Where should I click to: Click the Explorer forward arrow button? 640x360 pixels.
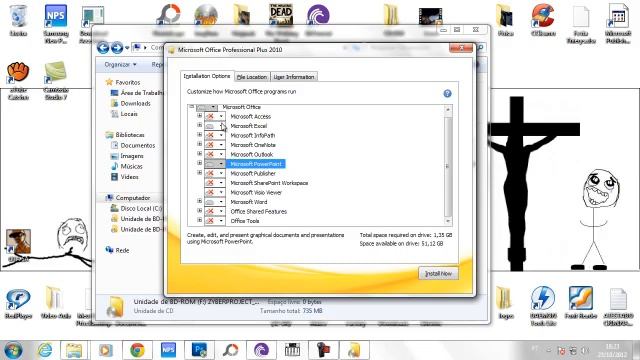point(117,48)
